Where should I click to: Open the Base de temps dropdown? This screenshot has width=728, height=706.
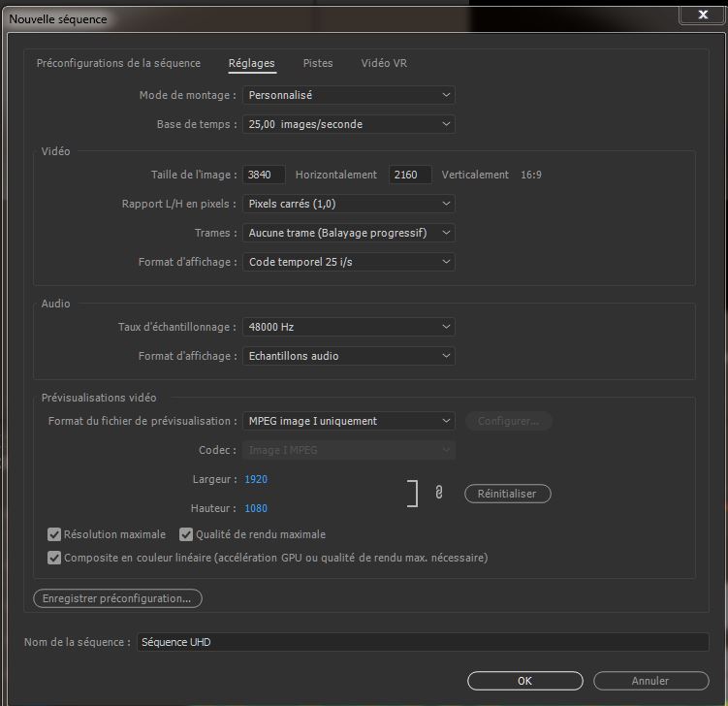349,124
